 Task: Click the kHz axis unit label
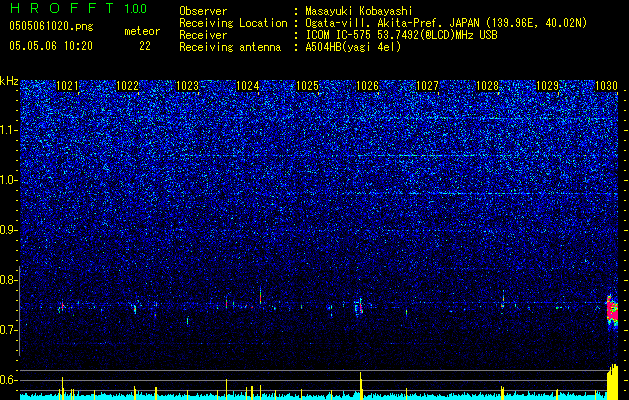[9, 81]
